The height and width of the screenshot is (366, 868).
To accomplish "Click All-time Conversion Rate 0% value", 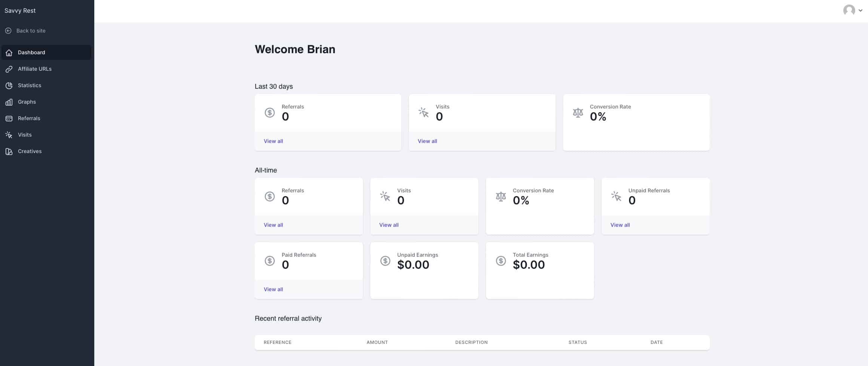I will (x=521, y=201).
